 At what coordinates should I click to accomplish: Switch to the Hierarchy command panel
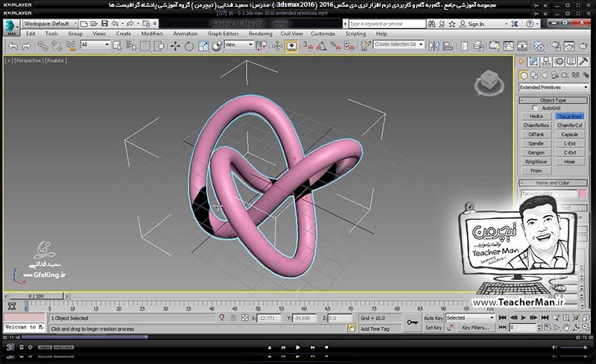point(546,62)
